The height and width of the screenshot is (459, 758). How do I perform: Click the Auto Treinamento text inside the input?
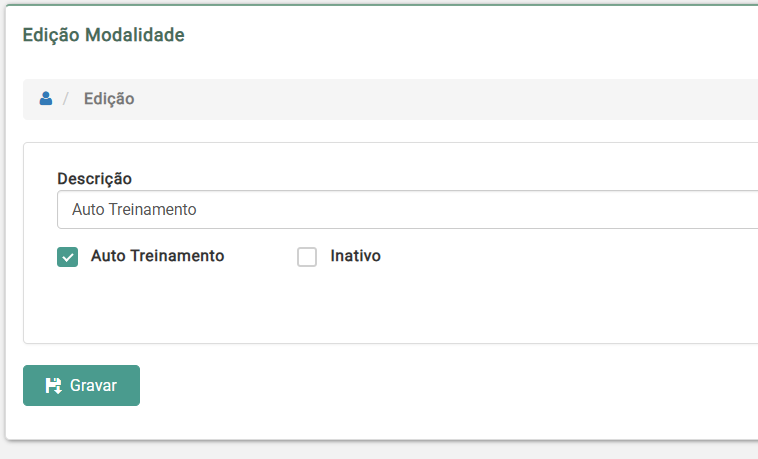coord(134,210)
